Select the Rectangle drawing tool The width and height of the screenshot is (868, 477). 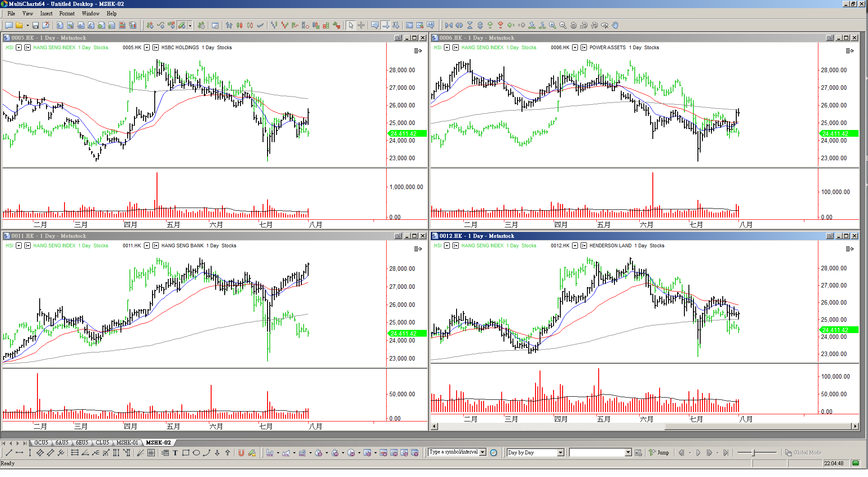click(185, 453)
